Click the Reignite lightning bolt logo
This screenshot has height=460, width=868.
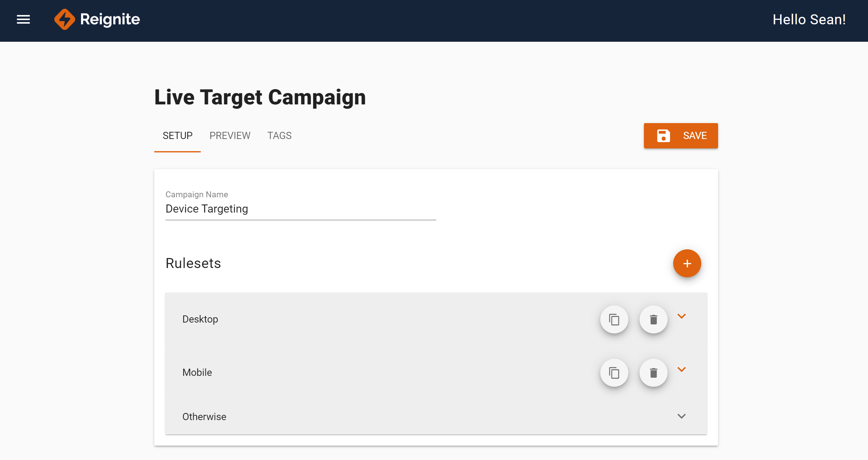point(64,20)
